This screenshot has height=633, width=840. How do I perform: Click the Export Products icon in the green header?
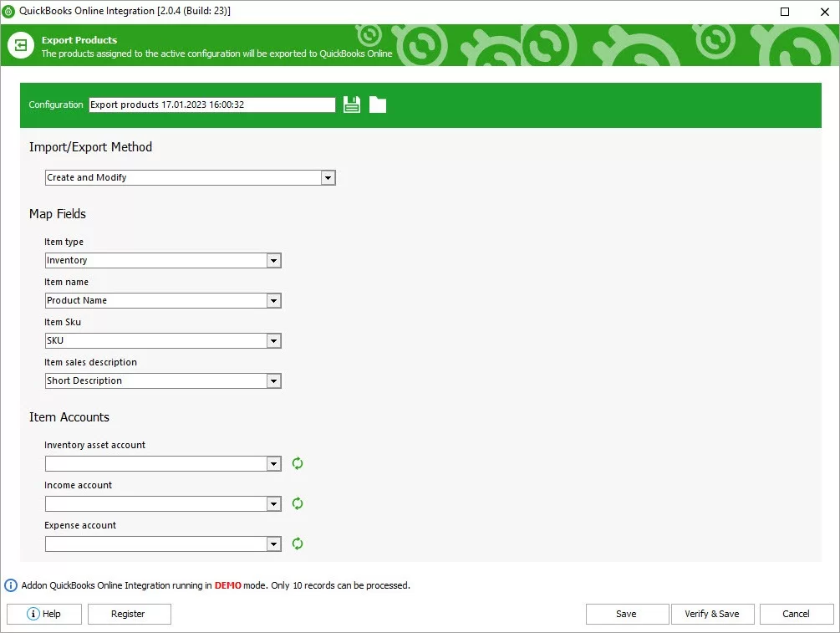20,45
